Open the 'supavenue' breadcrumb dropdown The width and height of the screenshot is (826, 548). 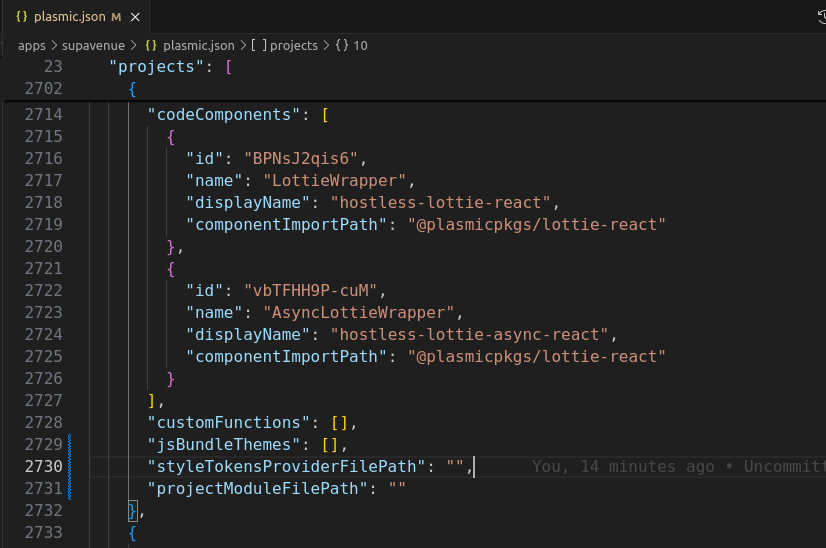point(95,45)
